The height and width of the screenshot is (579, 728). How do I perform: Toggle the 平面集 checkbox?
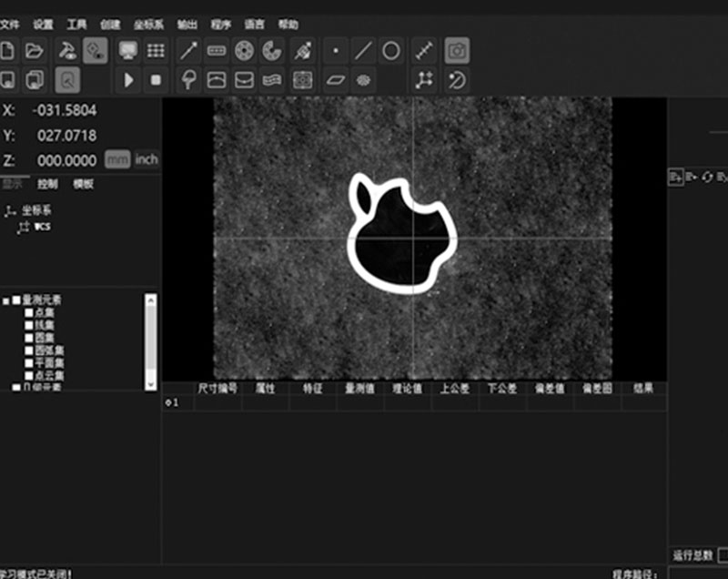tap(29, 362)
